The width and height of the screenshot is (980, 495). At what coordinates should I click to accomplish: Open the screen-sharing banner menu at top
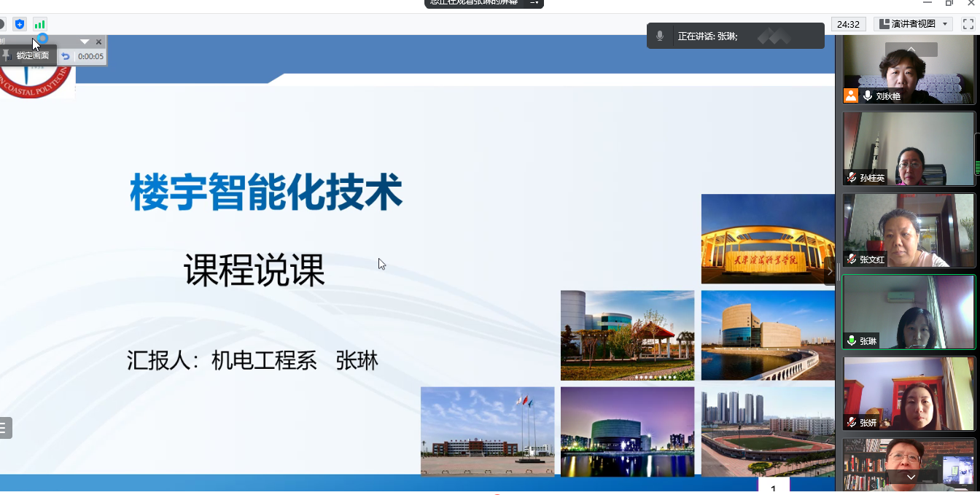coord(534,2)
